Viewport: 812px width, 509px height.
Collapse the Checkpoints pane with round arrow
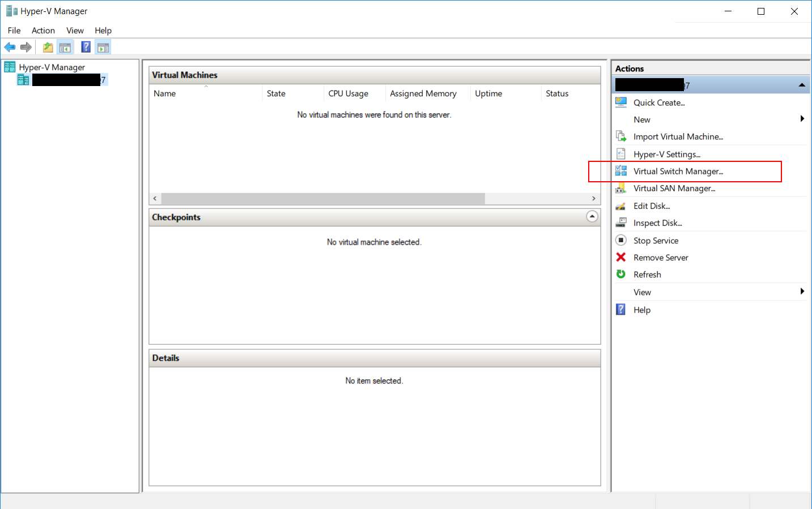point(592,216)
